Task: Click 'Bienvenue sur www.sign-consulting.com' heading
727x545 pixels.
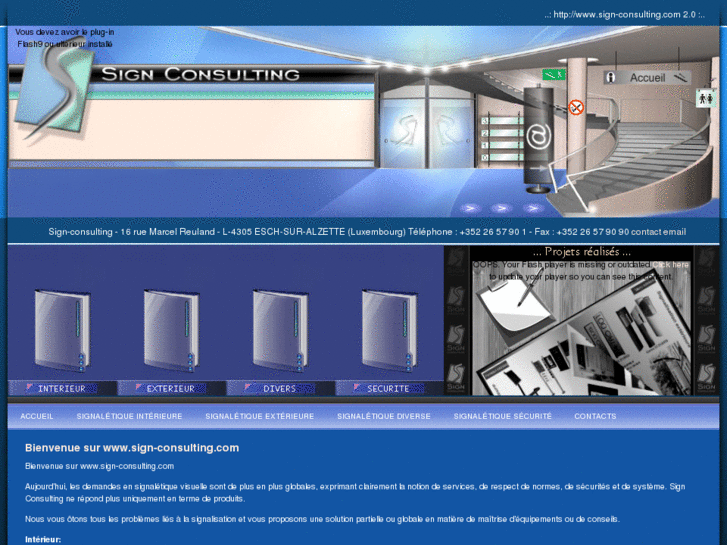Action: coord(132,448)
